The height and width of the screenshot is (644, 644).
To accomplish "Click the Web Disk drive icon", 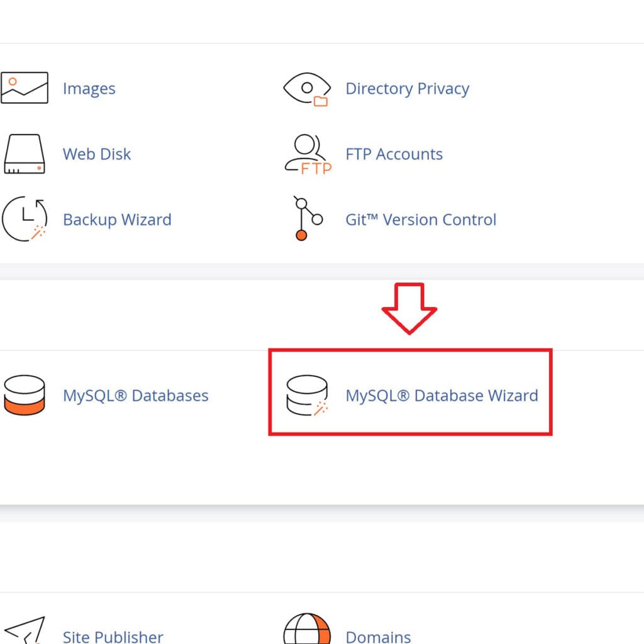I will coord(25,154).
